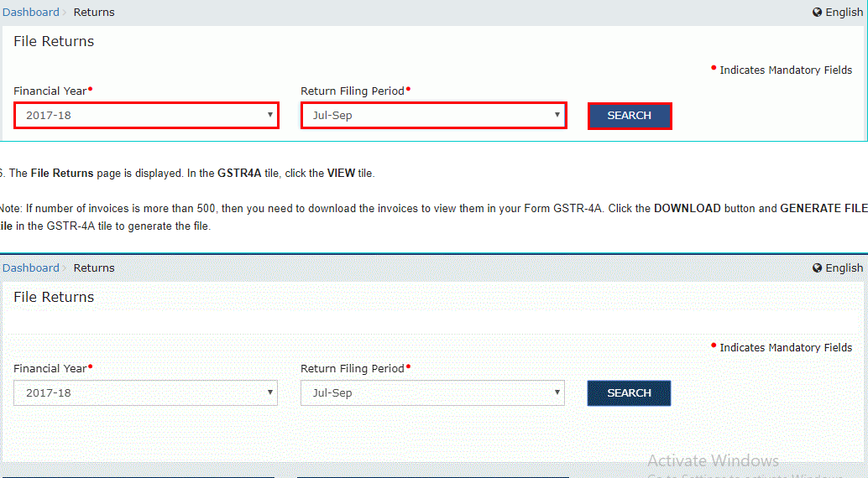Open the lower panel's Financial Year dropdown arrow
Image resolution: width=868 pixels, height=478 pixels.
click(x=269, y=392)
